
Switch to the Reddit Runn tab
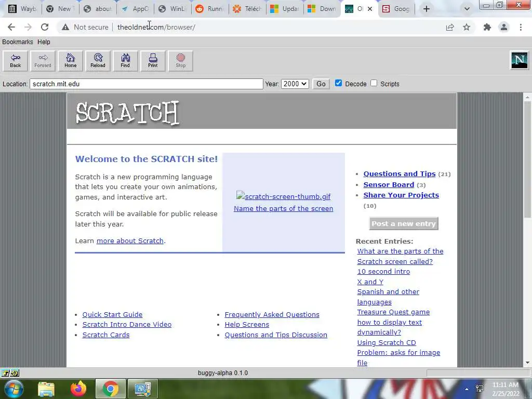(210, 9)
